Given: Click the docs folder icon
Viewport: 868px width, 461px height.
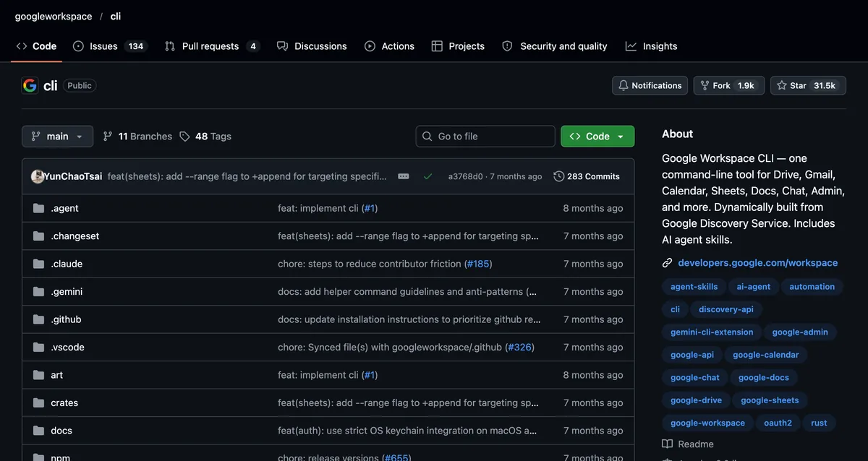Looking at the screenshot, I should 38,431.
